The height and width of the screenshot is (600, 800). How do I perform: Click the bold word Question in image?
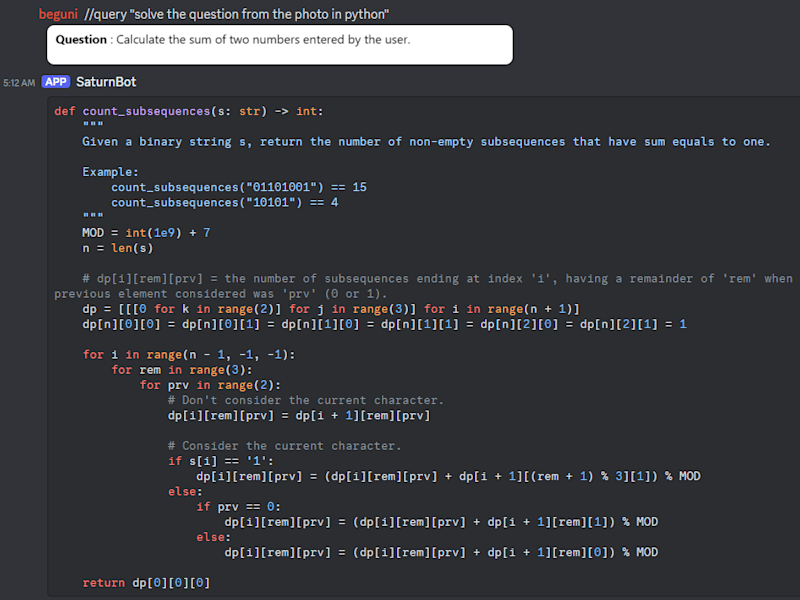click(x=81, y=40)
